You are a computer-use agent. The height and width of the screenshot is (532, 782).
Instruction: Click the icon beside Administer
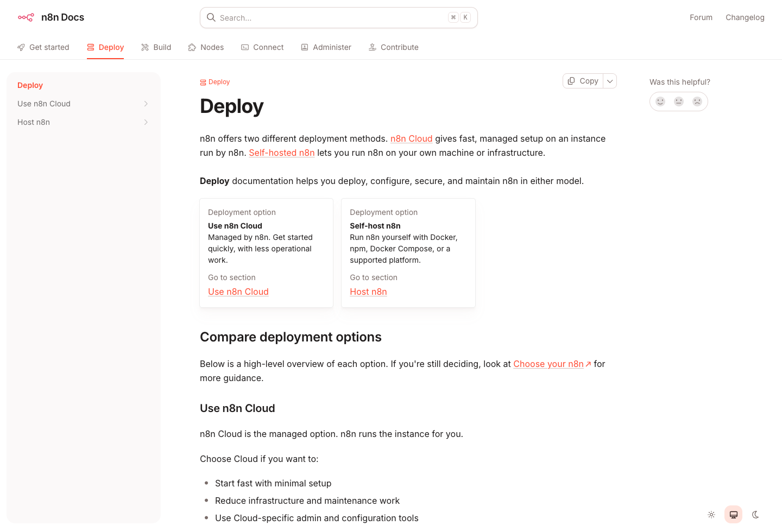point(305,47)
